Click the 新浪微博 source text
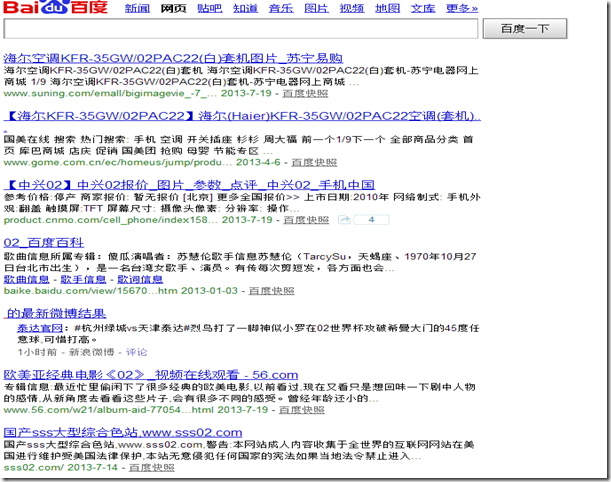Screen dimensions: 611x482 [92, 352]
